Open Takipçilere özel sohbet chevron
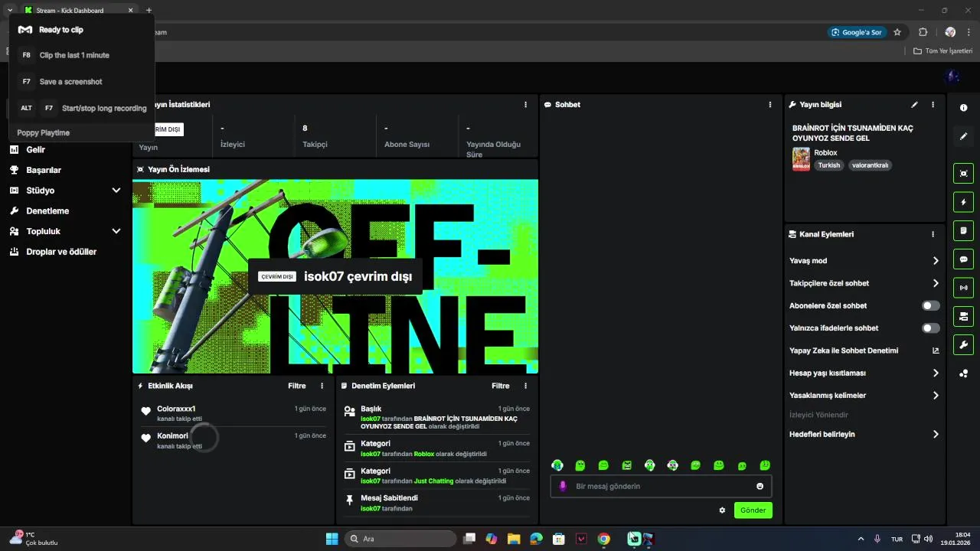 coord(936,283)
